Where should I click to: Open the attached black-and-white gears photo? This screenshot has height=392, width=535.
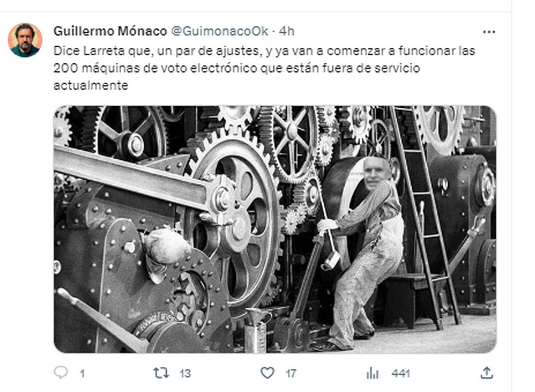[x=275, y=229]
